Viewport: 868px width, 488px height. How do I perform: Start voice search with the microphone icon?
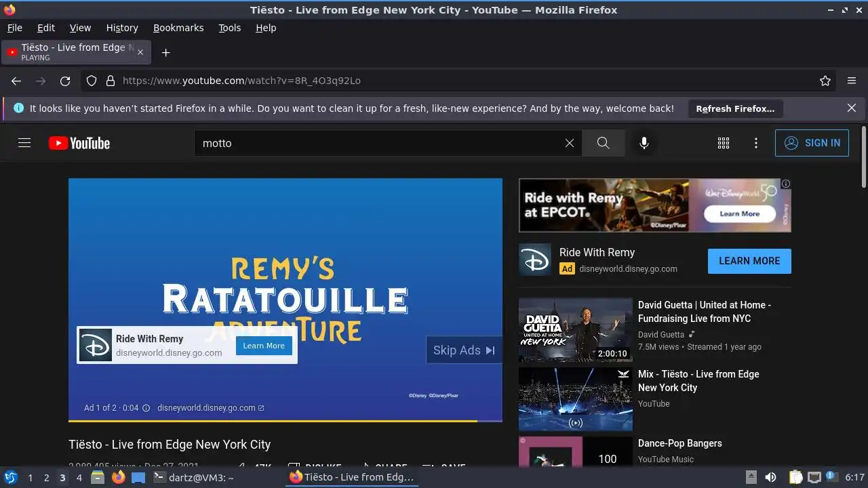click(644, 143)
